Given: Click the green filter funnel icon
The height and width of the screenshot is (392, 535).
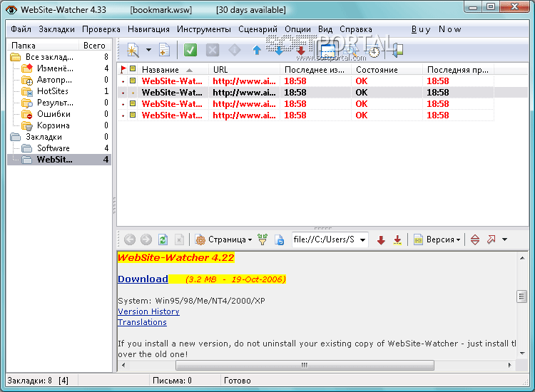Looking at the screenshot, I should 263,239.
